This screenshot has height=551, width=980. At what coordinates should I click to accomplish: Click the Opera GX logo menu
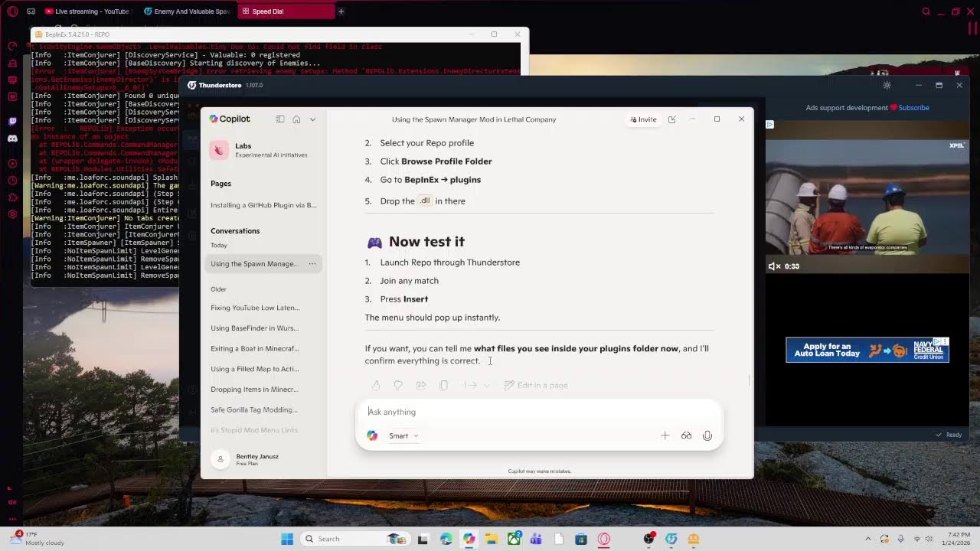tap(11, 11)
